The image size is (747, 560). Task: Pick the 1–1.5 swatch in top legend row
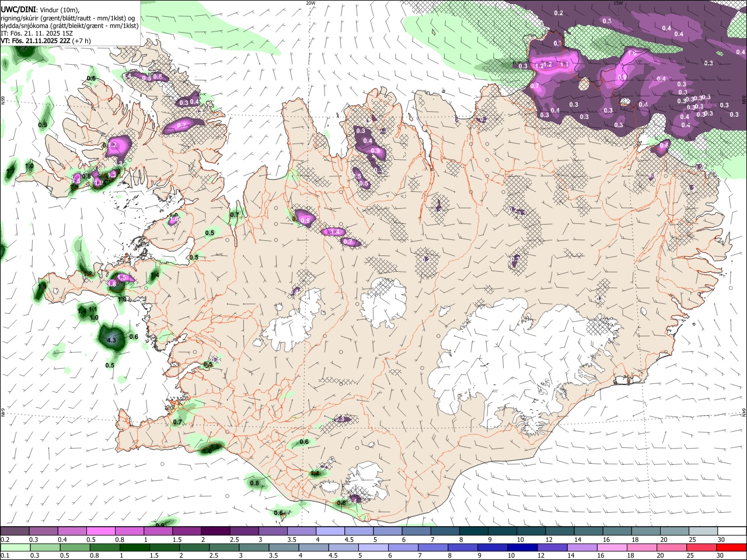pos(158,531)
